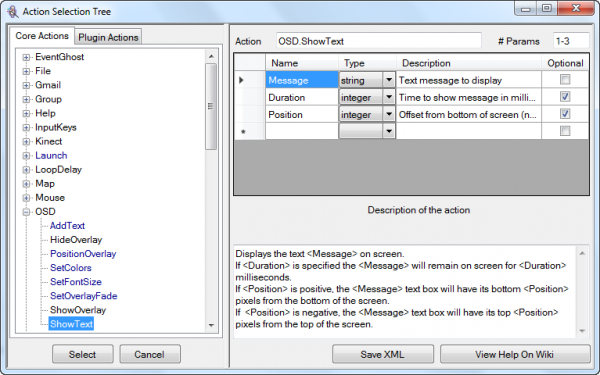Image resolution: width=600 pixels, height=375 pixels.
Task: Select the Kinect tree item label
Action: 49,142
